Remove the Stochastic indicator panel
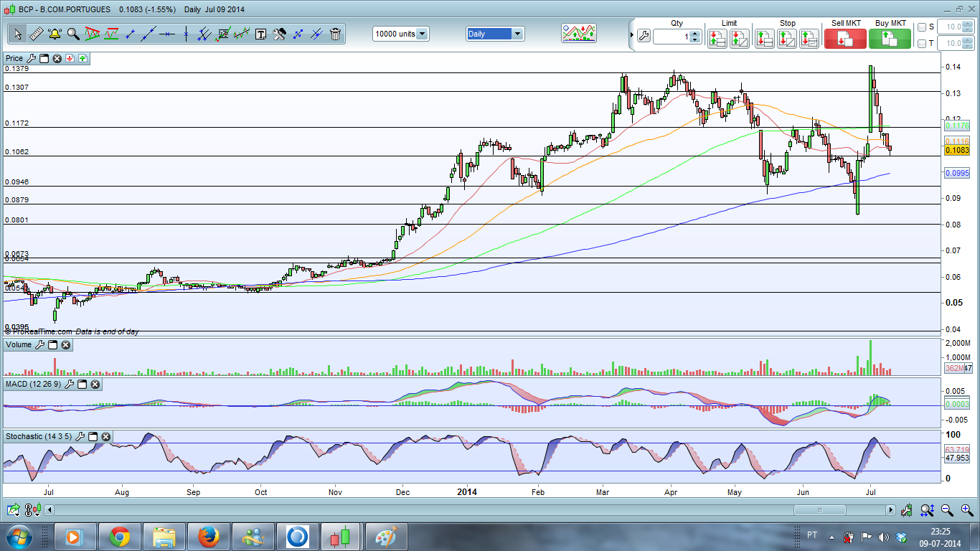980x551 pixels. coord(105,436)
